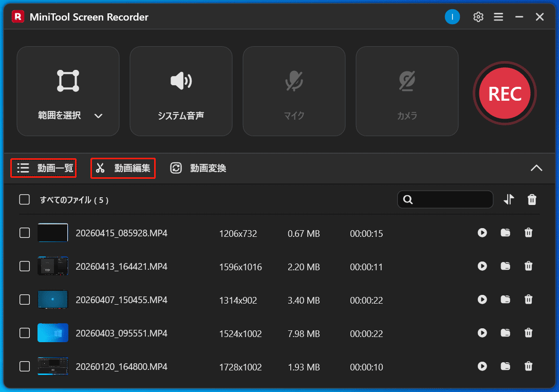Expand the 範囲を選択 dropdown arrow
Image resolution: width=559 pixels, height=392 pixels.
pyautogui.click(x=99, y=116)
